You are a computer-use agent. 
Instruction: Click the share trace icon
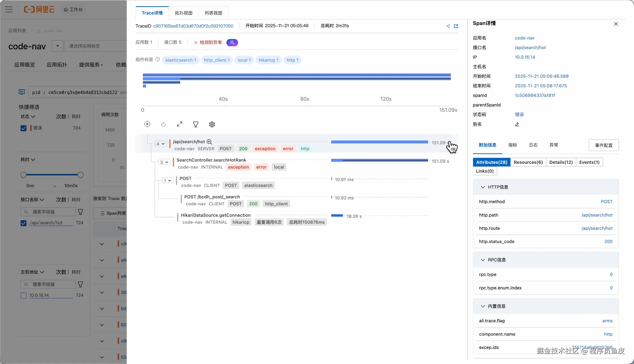(x=448, y=26)
